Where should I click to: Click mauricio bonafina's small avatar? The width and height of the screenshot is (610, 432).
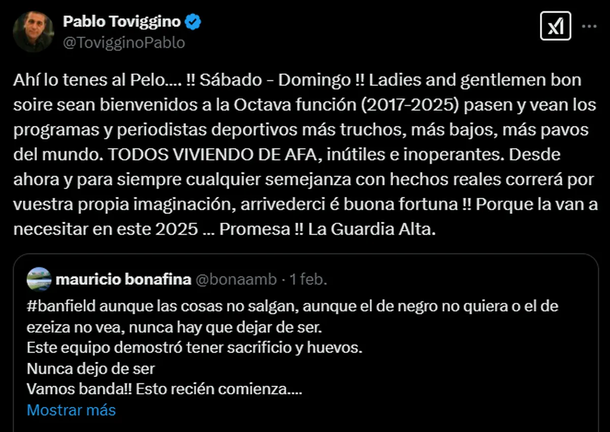(x=38, y=279)
